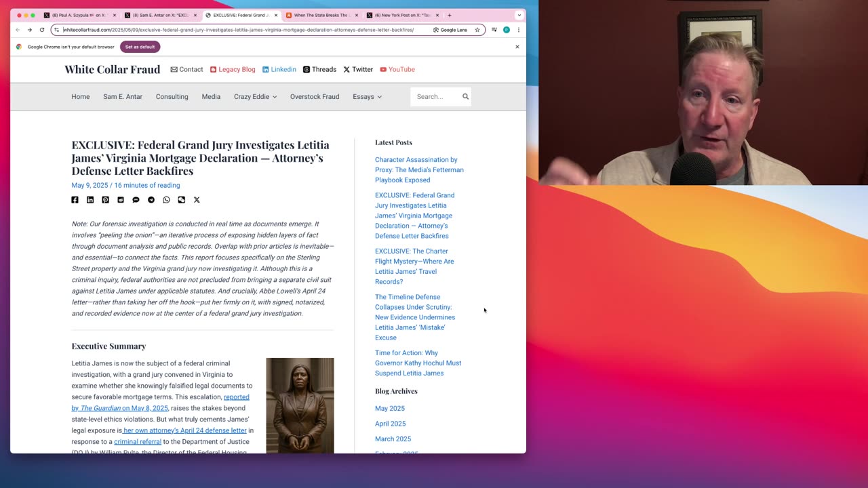Go forward in browser history
Viewport: 868px width, 488px height.
30,30
